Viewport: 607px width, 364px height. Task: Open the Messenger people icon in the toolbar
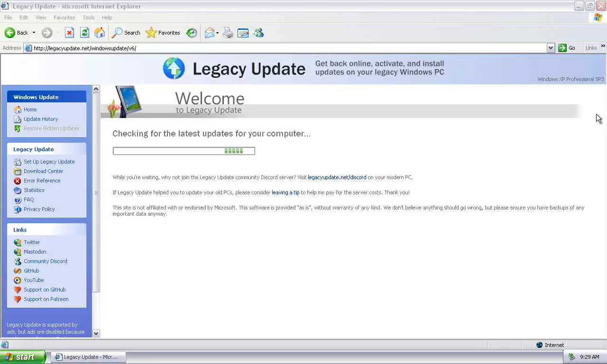[x=258, y=33]
